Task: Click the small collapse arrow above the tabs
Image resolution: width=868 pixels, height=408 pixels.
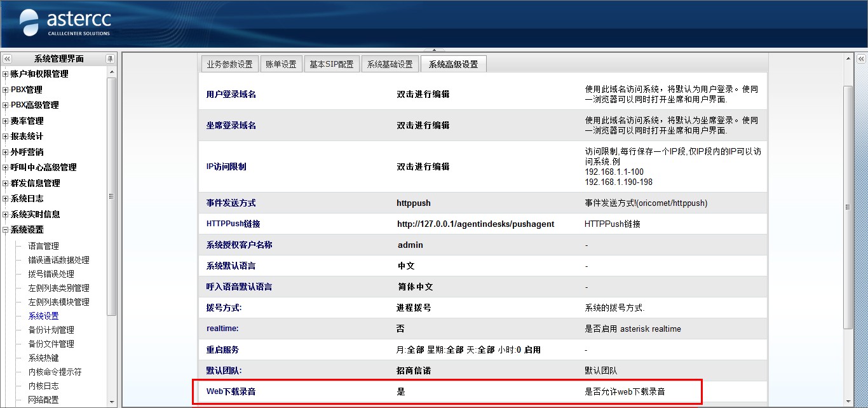Action: (x=434, y=50)
